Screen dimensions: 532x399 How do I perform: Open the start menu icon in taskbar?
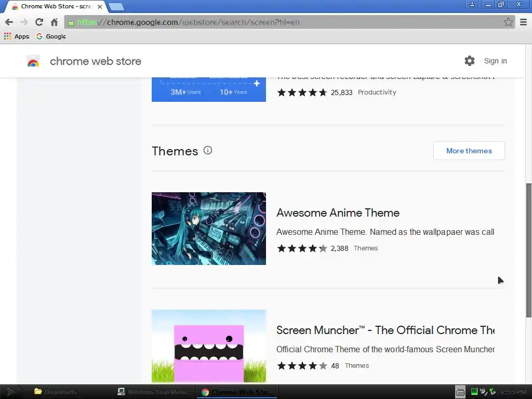tap(10, 392)
